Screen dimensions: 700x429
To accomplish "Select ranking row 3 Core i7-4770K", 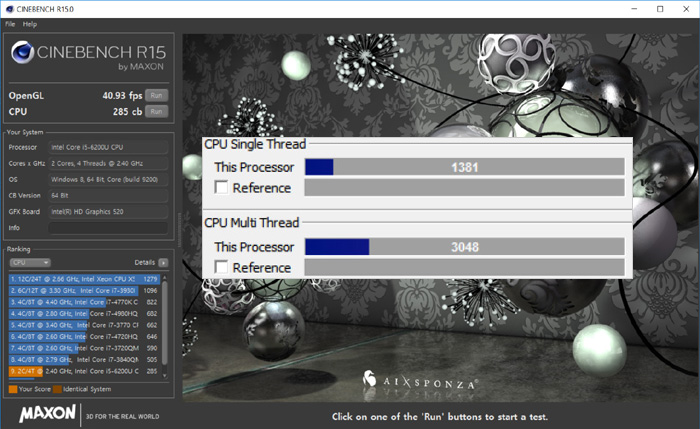I will pyautogui.click(x=84, y=302).
